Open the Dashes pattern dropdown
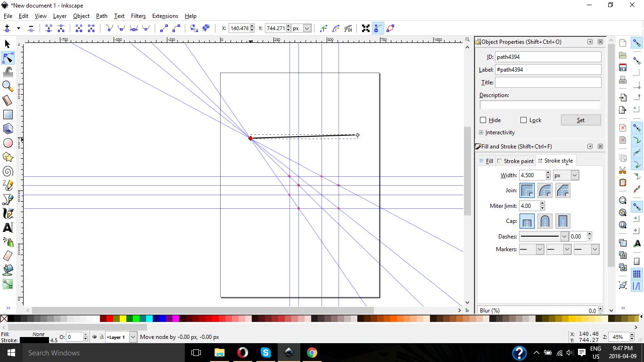 coord(564,236)
